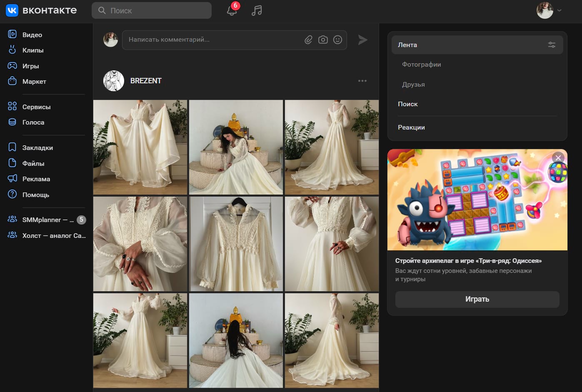Open feed filter settings icon next to Лента

tap(552, 45)
